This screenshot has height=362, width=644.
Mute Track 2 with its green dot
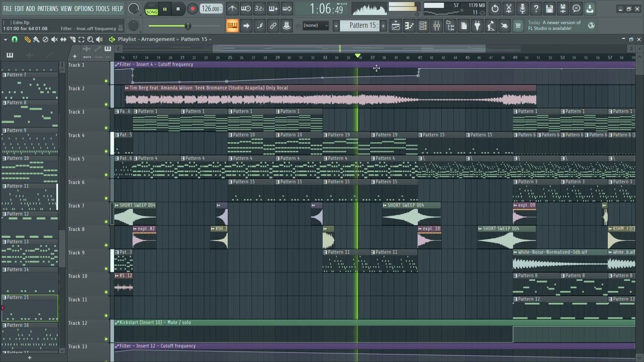106,105
